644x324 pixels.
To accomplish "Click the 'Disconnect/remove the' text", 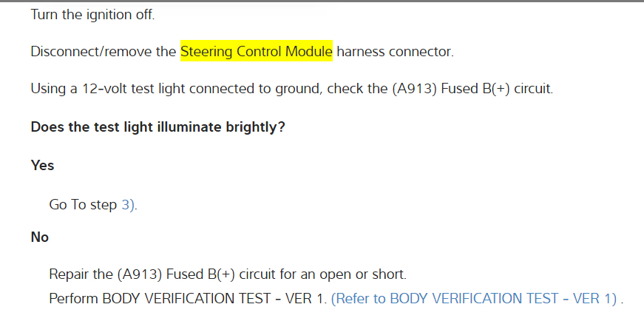I will [104, 52].
